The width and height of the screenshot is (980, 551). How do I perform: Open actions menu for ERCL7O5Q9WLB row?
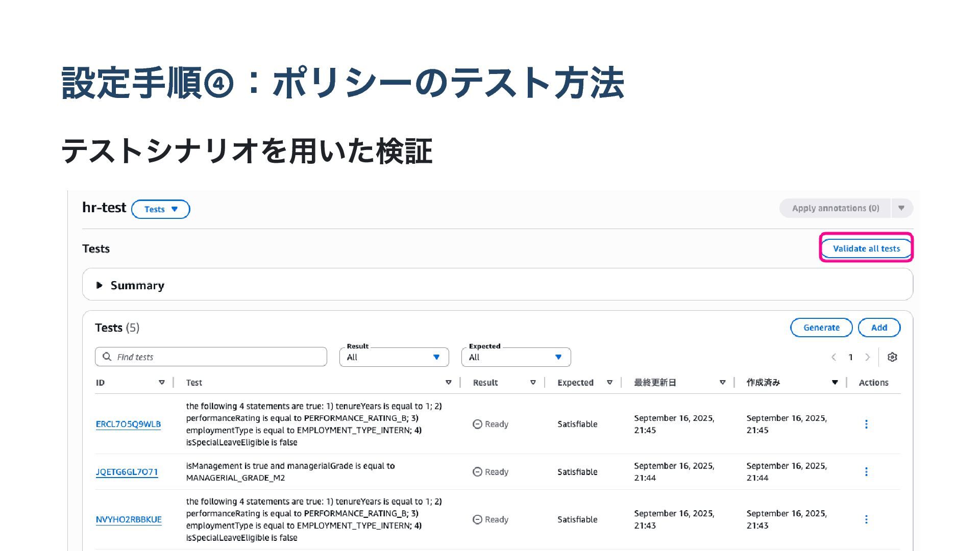(866, 424)
